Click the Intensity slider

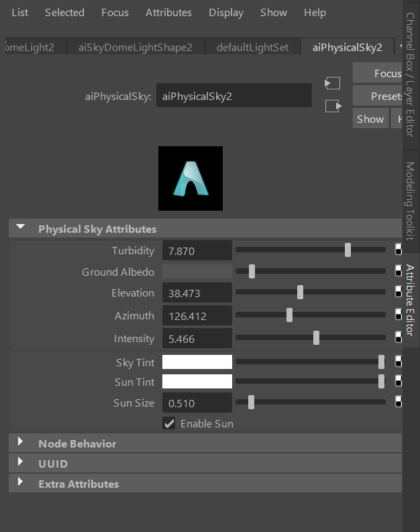[x=311, y=337]
